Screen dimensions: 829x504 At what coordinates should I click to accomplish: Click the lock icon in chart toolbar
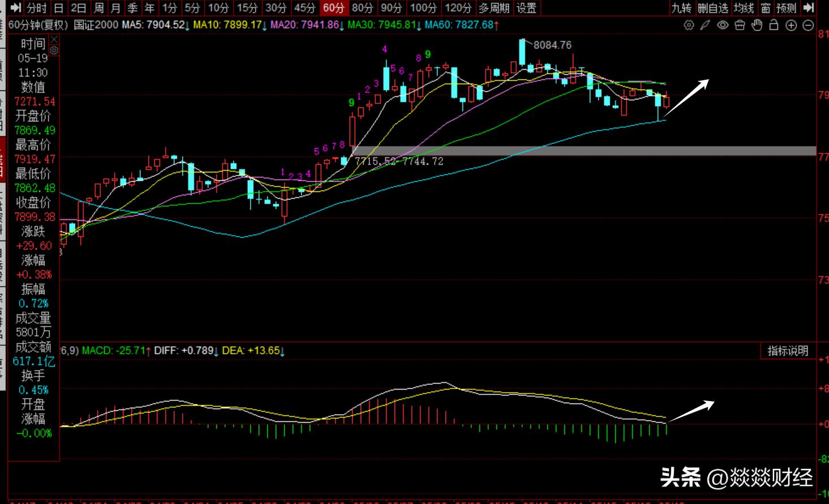click(x=774, y=25)
